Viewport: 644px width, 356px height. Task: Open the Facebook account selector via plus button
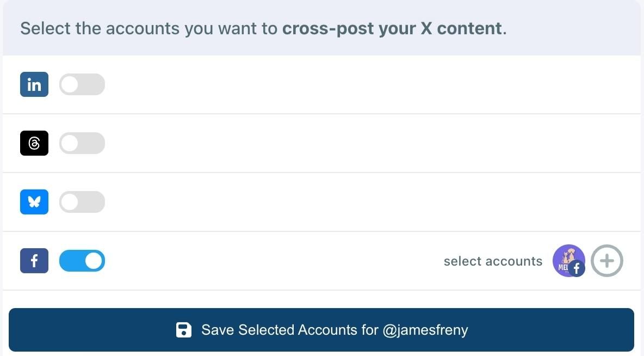607,261
